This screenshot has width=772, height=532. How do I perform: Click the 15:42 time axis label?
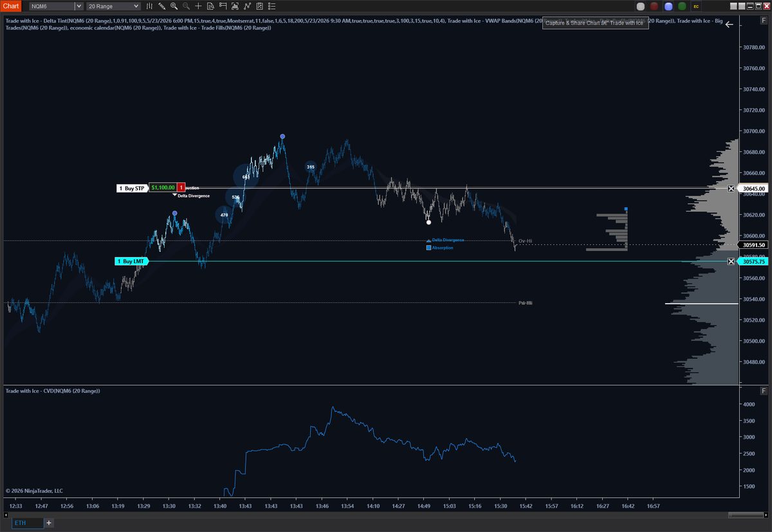point(526,506)
